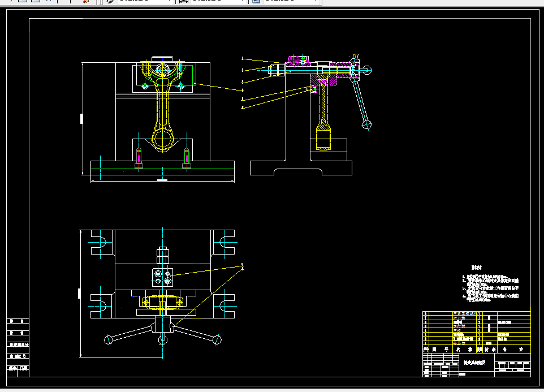Select the handle ball at lever end in side view
The image size is (544, 392).
tap(366, 124)
